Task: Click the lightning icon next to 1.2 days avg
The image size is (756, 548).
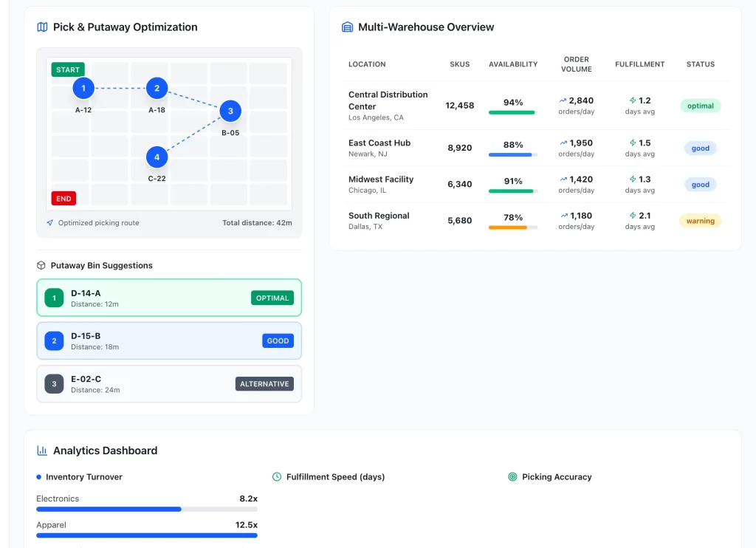Action: 632,100
